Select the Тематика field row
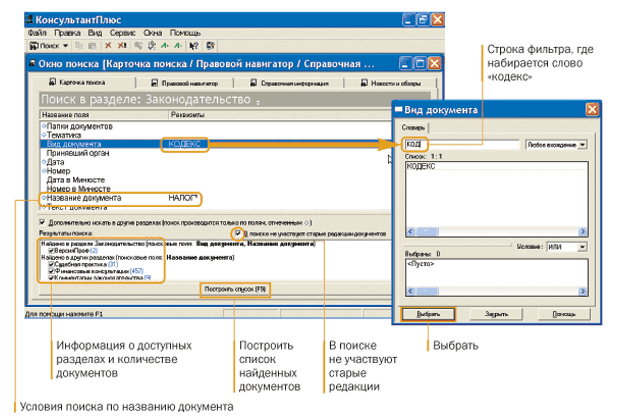This screenshot has height=418, width=620. [215, 135]
